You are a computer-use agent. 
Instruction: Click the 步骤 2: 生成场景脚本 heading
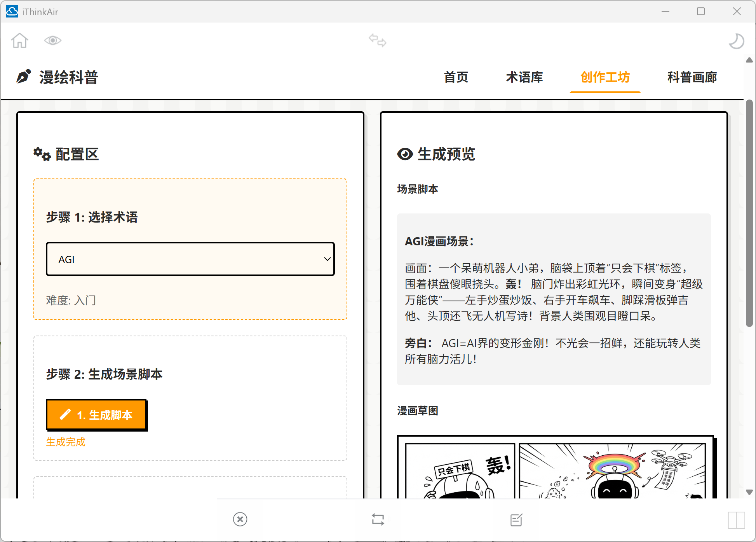[104, 374]
